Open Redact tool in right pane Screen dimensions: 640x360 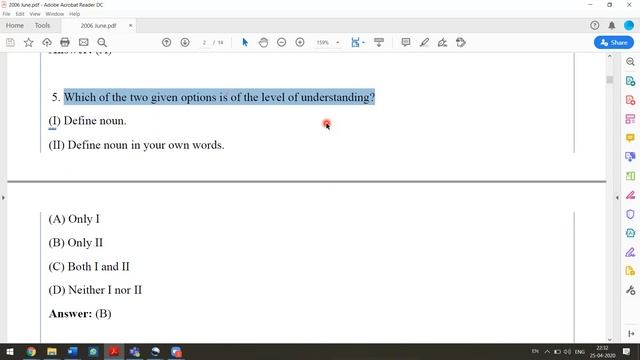click(x=630, y=195)
